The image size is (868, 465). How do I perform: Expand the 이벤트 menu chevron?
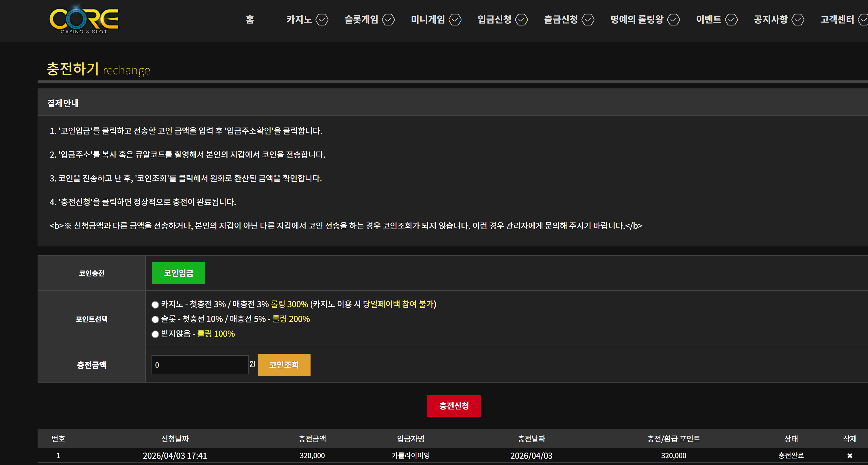(731, 20)
